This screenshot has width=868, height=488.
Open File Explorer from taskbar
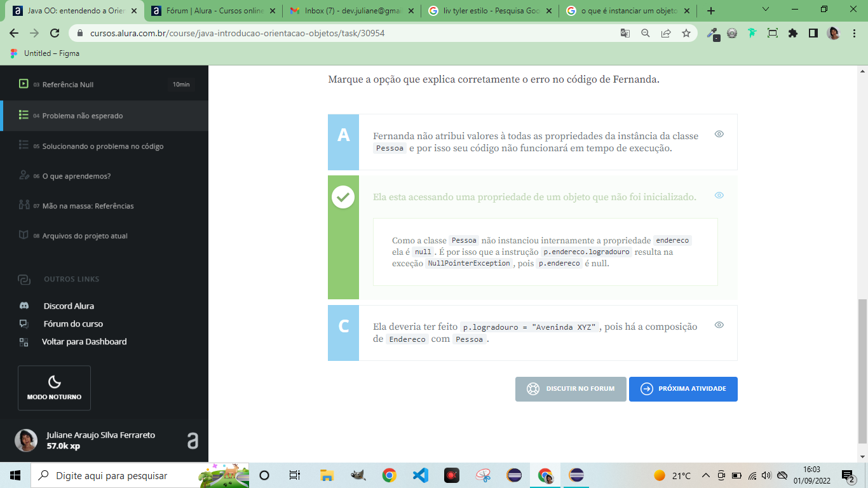click(327, 475)
